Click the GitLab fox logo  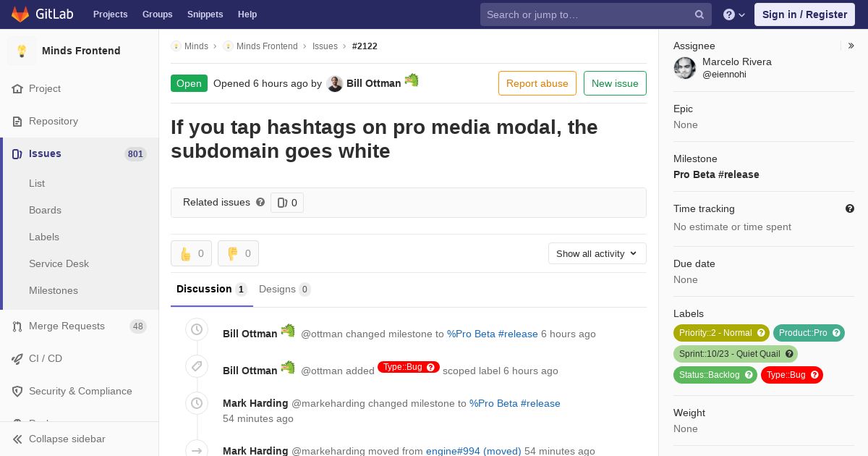(x=20, y=14)
